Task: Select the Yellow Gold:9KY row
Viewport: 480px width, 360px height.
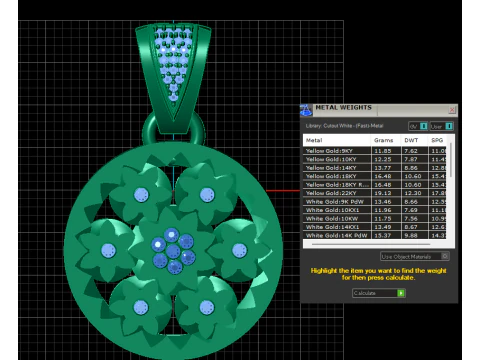Action: [x=375, y=151]
